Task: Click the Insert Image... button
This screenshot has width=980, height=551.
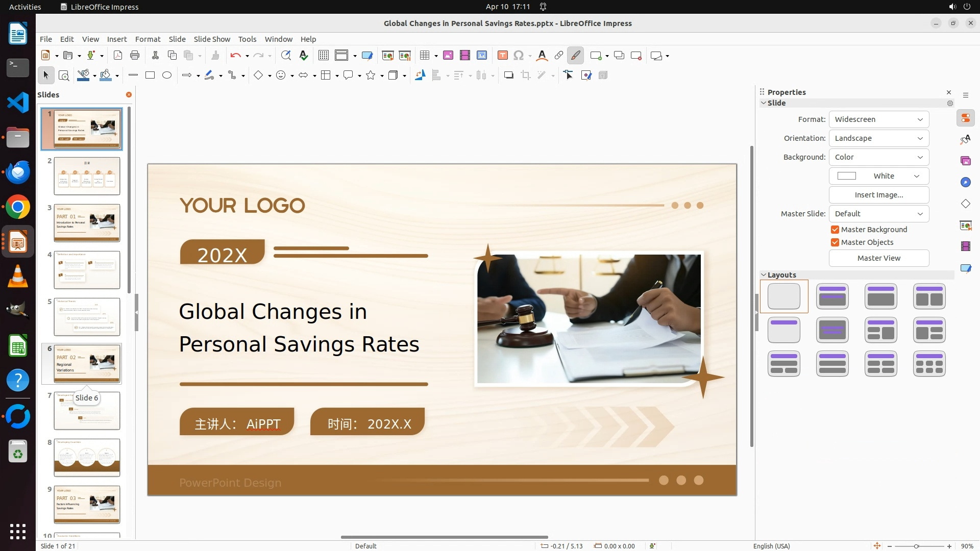Action: (878, 195)
